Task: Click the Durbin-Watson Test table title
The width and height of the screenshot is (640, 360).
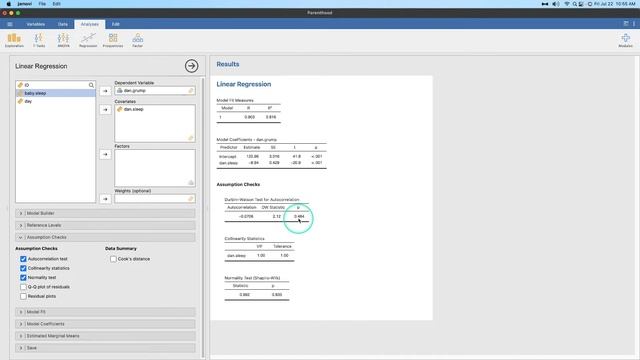Action: (262, 200)
